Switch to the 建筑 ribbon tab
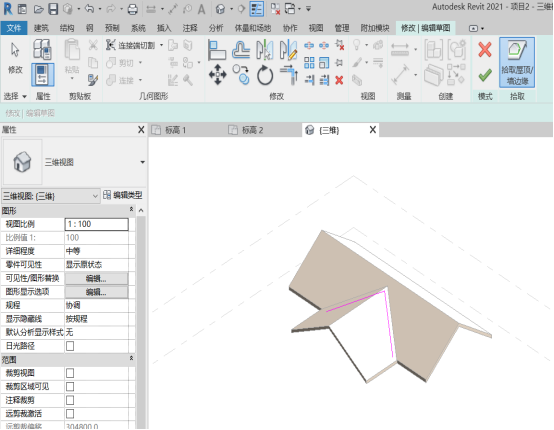The width and height of the screenshot is (554, 430). 41,28
